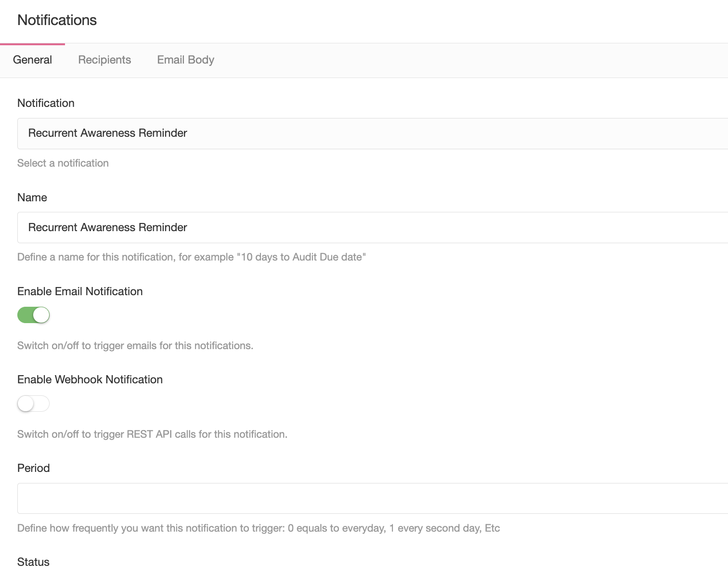Image resolution: width=728 pixels, height=574 pixels.
Task: Switch to the General tab
Action: click(32, 60)
